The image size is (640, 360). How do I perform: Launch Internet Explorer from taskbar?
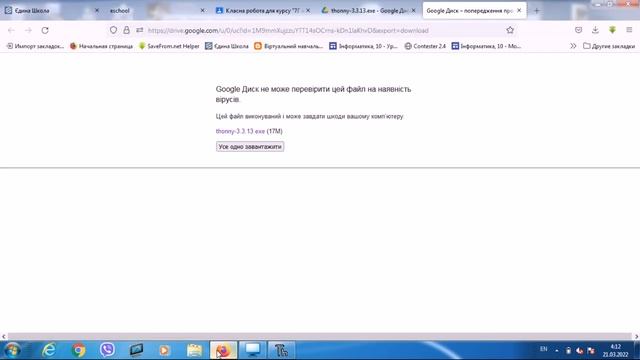tap(49, 350)
